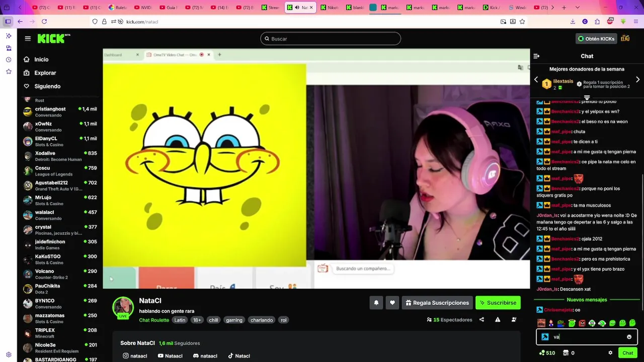The height and width of the screenshot is (362, 644).
Task: Open the Nataacl YouTube link
Action: tap(170, 356)
